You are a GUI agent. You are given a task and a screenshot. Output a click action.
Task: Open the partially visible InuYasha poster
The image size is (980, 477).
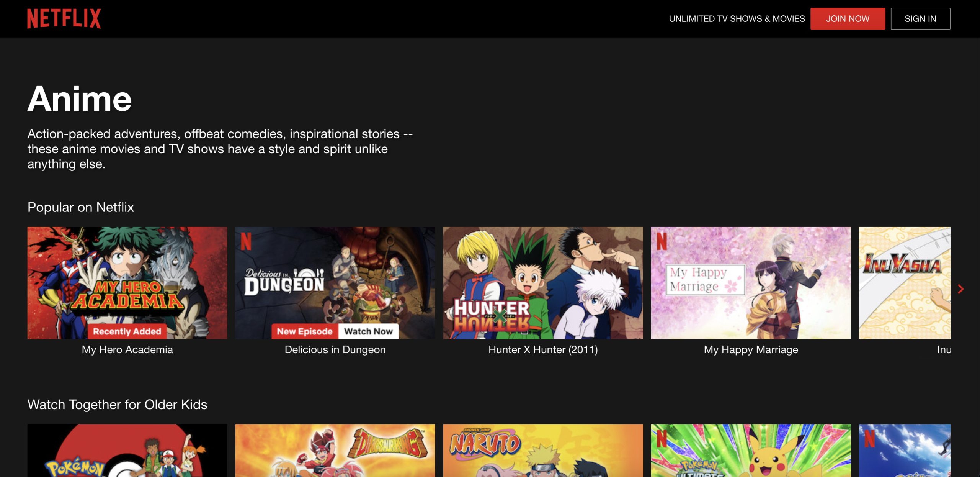tap(904, 282)
